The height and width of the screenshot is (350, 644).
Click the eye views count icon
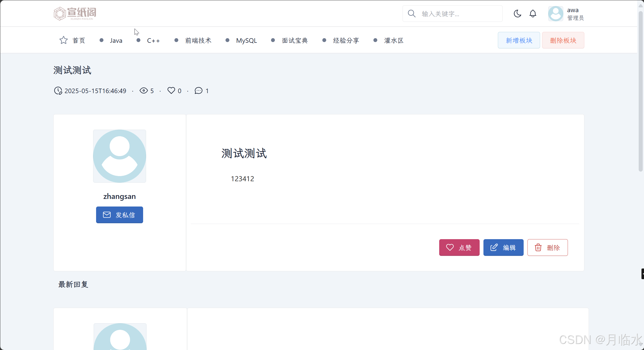point(144,90)
